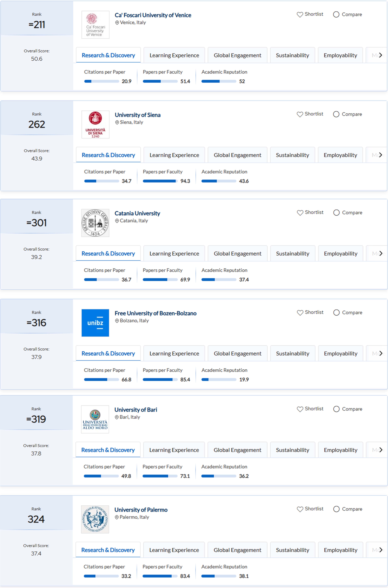Click Citations per Paper bar for Bozen-Bolzano
The image size is (388, 588).
coord(101,380)
